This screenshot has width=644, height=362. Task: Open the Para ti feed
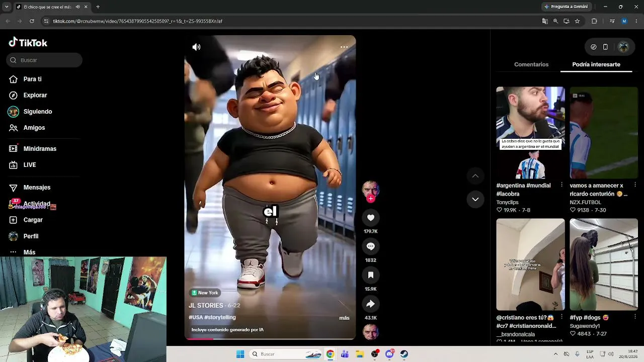tap(32, 79)
